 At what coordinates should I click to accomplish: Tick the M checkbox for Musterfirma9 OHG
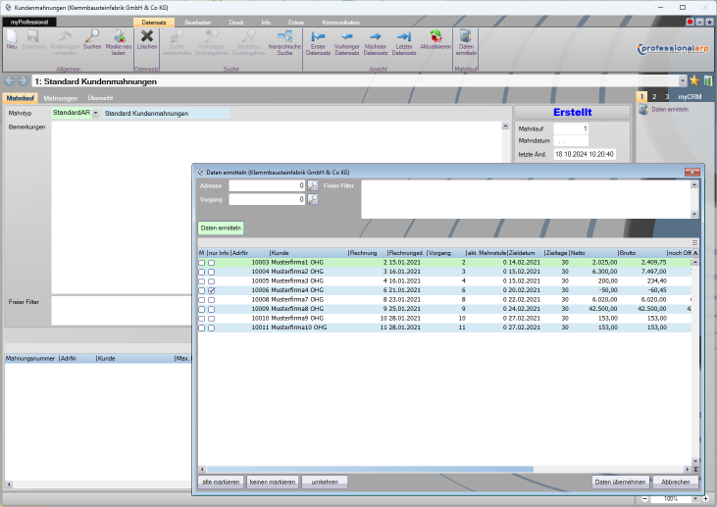[202, 319]
